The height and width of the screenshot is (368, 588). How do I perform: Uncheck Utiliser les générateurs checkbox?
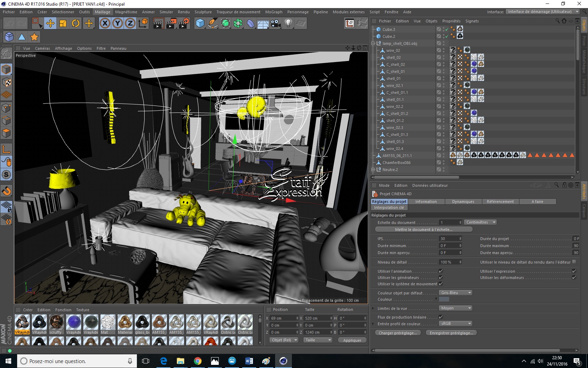click(x=441, y=277)
